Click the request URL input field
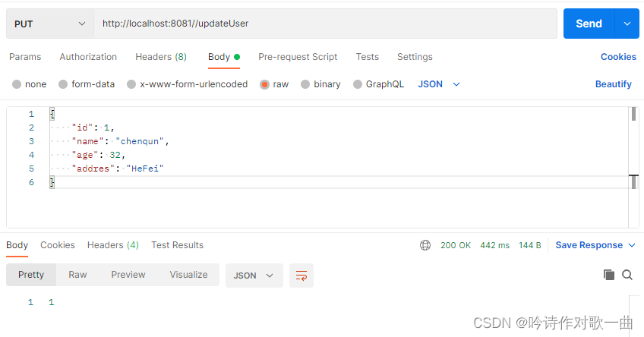 (327, 24)
